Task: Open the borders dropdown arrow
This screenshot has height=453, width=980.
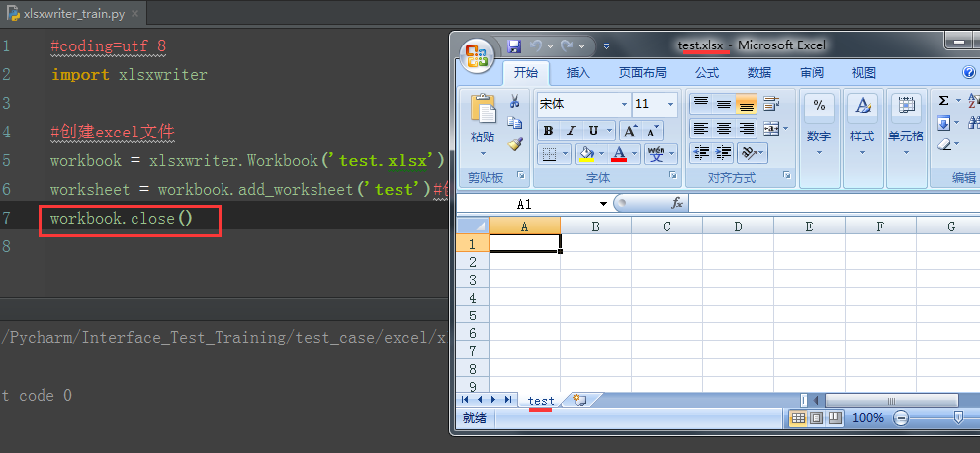Action: (x=567, y=153)
